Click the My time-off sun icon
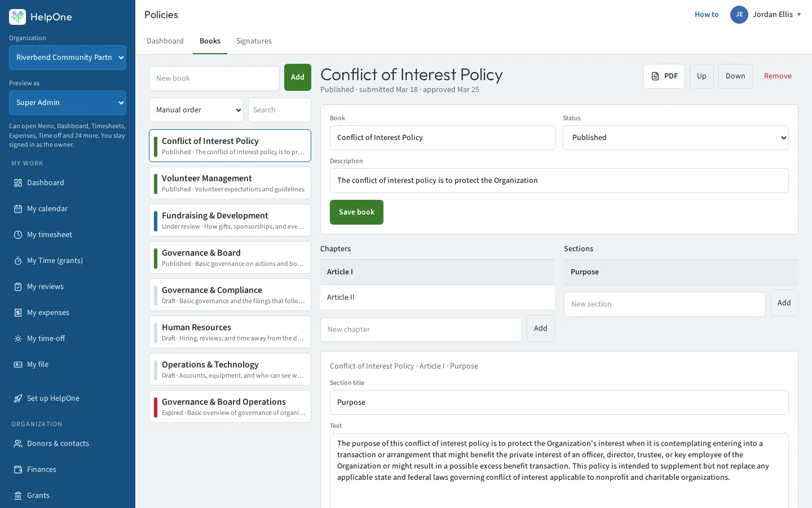This screenshot has height=508, width=812. click(x=18, y=339)
